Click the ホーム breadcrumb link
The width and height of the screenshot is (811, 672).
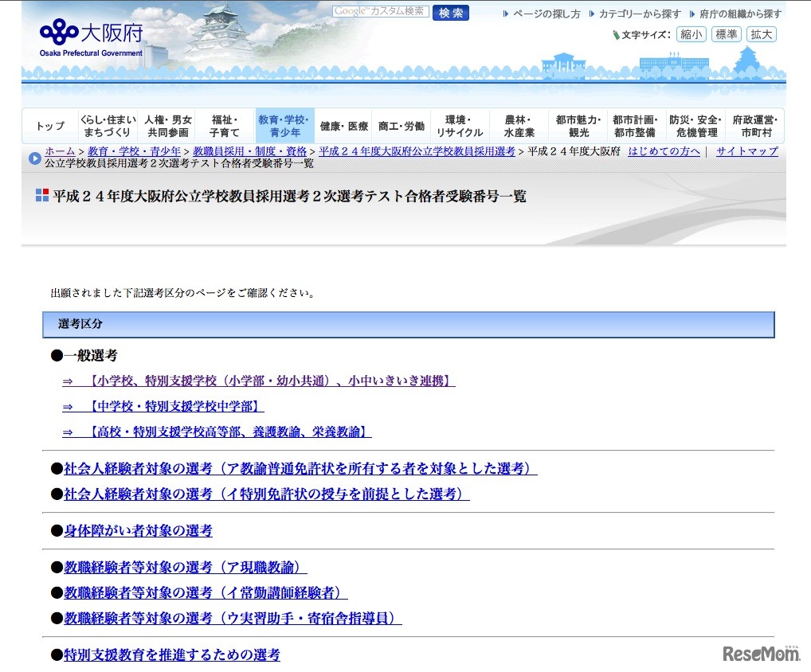pyautogui.click(x=60, y=151)
